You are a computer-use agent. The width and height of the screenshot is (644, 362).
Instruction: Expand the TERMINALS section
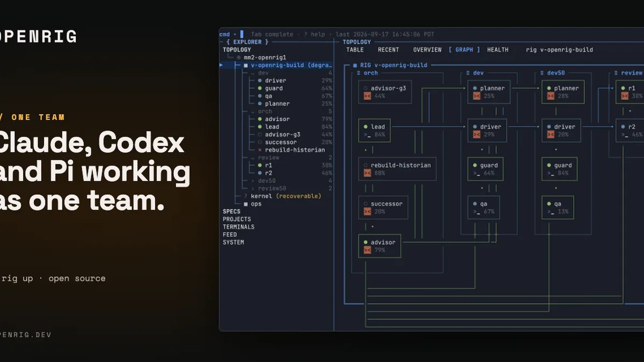pos(239,227)
